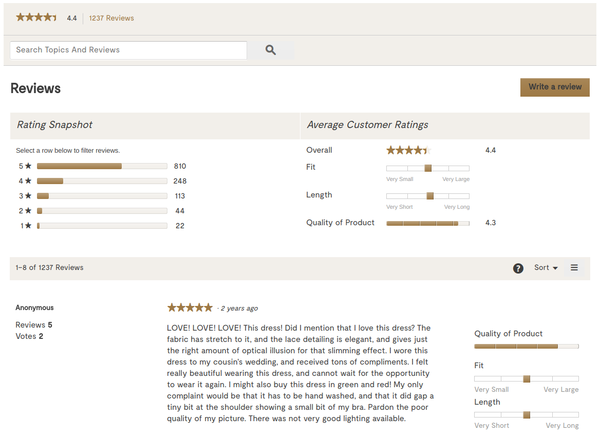Click the Write a review button
Screen dimensions: 600x434
[x=554, y=87]
